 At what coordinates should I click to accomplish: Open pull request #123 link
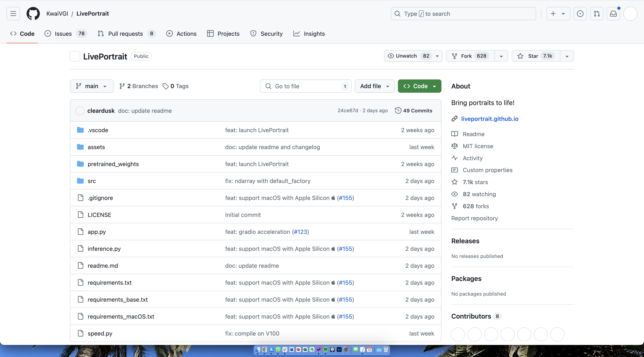click(x=301, y=232)
